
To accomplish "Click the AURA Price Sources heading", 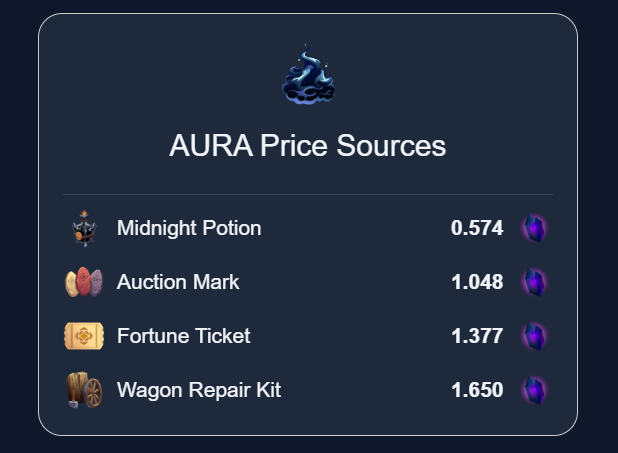I will point(308,146).
